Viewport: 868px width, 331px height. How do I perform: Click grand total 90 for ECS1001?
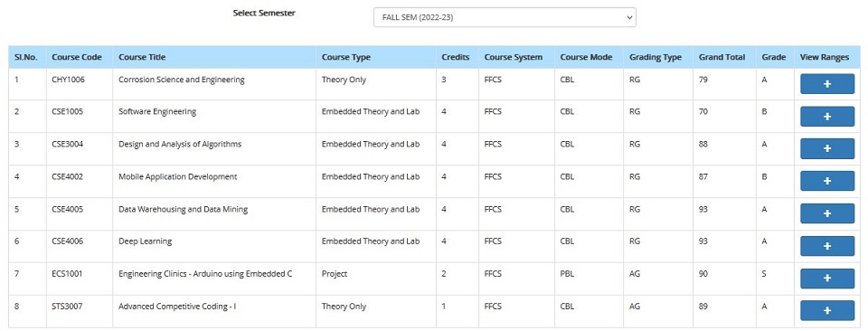click(703, 273)
